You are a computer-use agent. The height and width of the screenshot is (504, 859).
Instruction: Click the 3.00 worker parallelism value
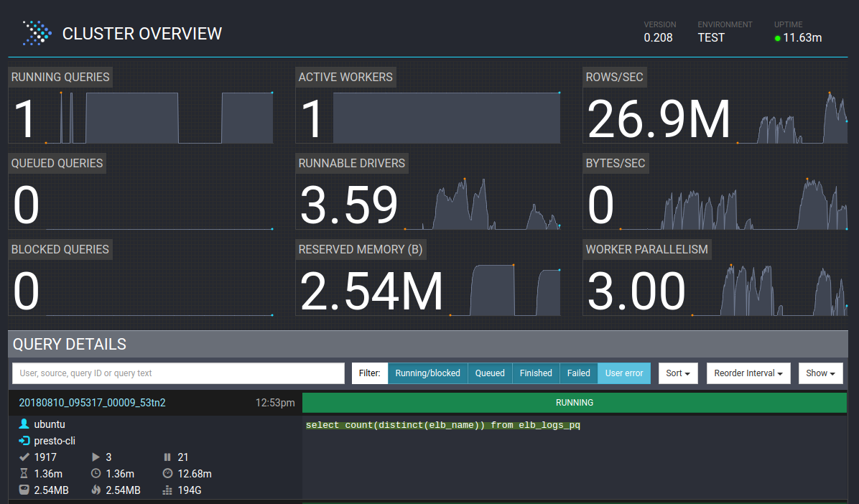[636, 291]
